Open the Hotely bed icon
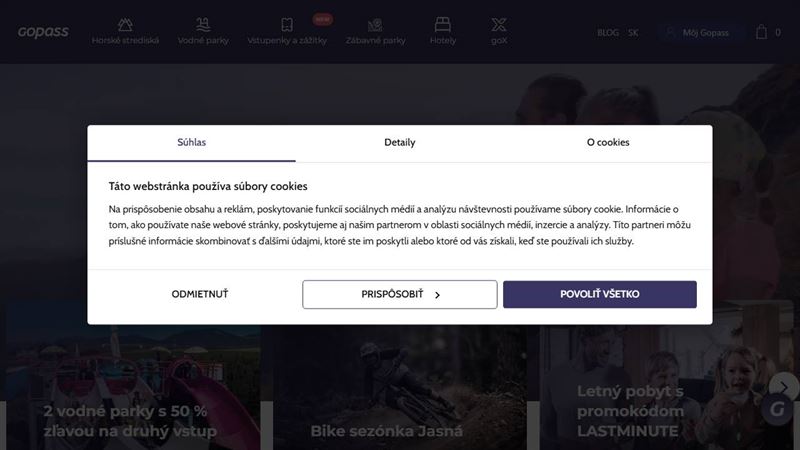 [x=442, y=24]
